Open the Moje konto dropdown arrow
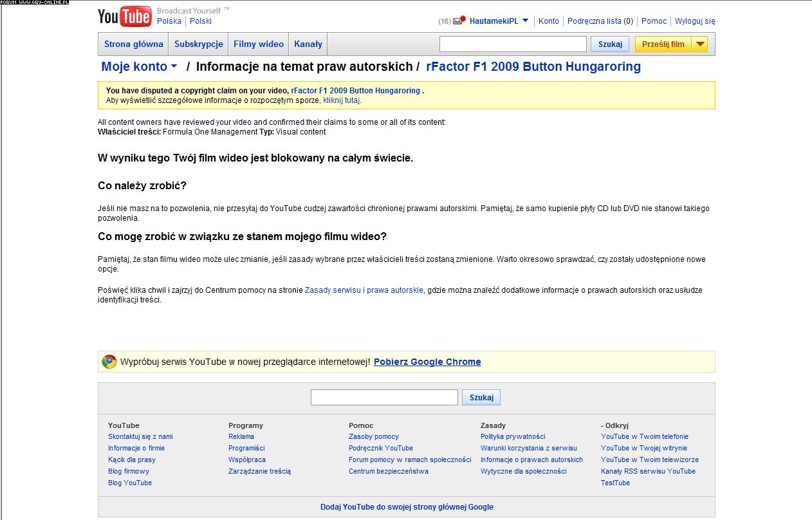This screenshot has height=520, width=812. (174, 66)
